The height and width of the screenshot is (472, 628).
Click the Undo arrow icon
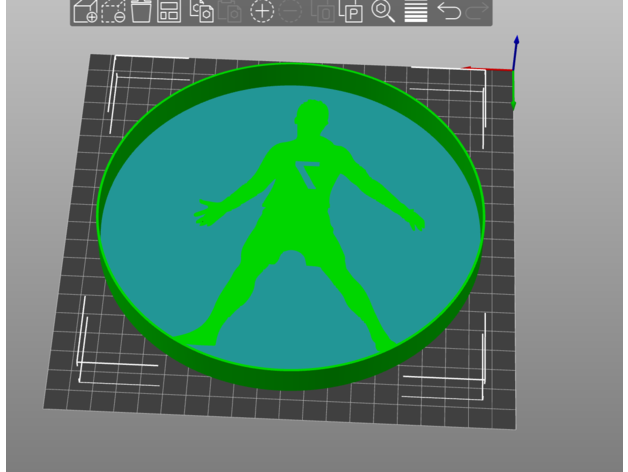click(x=449, y=12)
